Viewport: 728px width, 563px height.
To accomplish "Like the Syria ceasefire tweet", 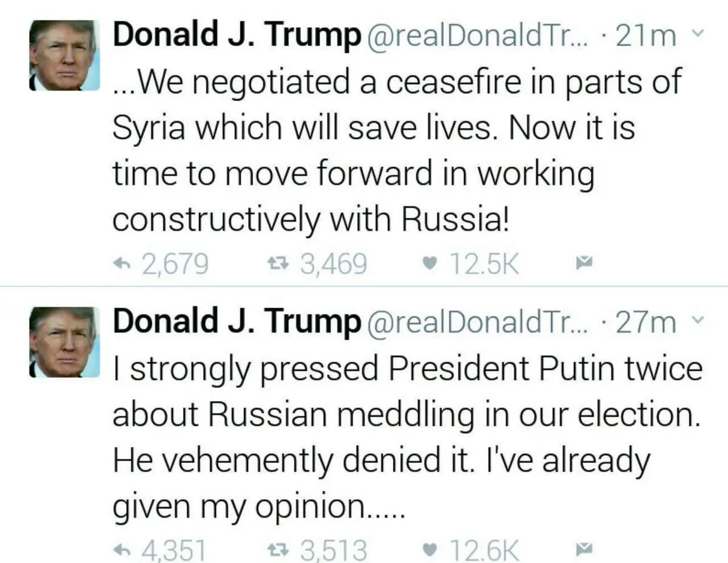I will pos(430,263).
